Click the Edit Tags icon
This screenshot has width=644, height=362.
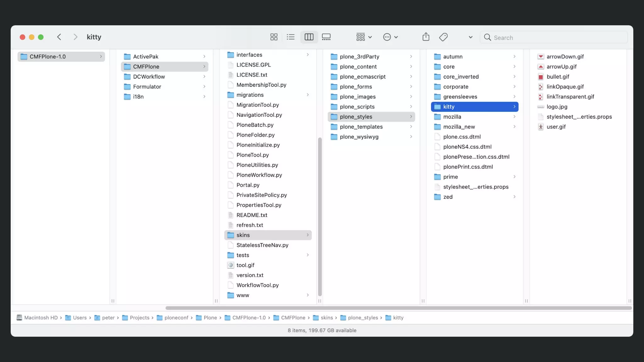pyautogui.click(x=443, y=37)
